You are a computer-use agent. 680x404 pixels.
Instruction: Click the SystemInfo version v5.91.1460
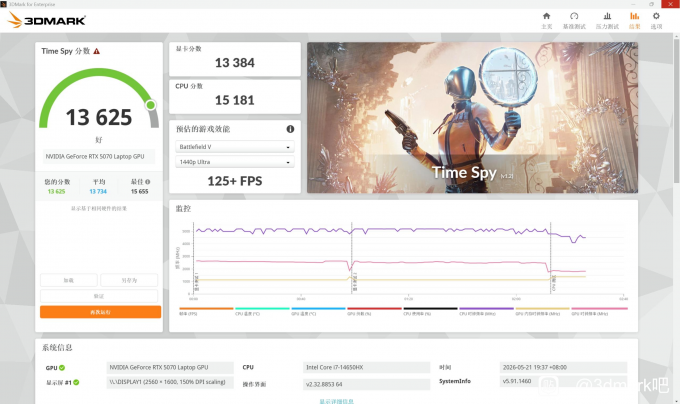(x=563, y=381)
